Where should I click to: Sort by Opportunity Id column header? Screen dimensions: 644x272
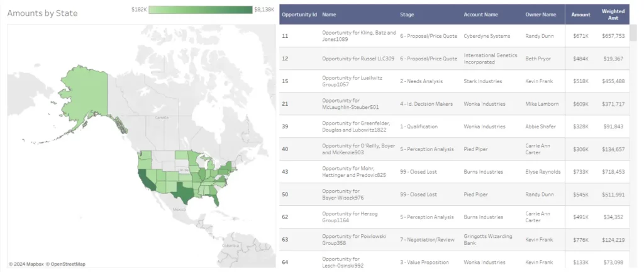click(x=299, y=14)
